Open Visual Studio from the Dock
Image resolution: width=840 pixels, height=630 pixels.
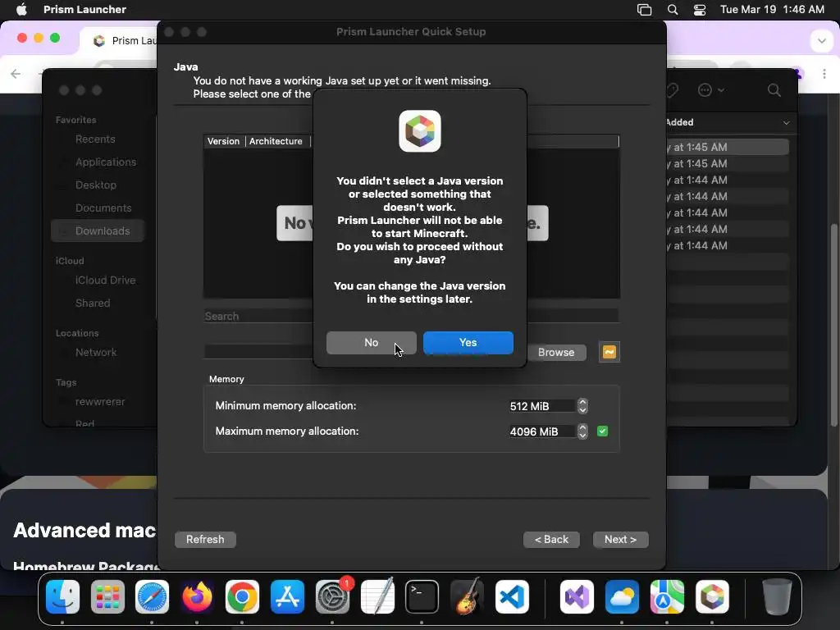point(577,596)
